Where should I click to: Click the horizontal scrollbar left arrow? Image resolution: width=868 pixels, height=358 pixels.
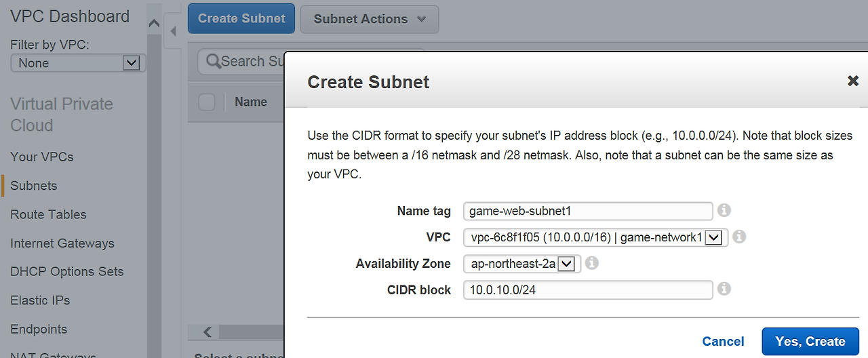208,332
